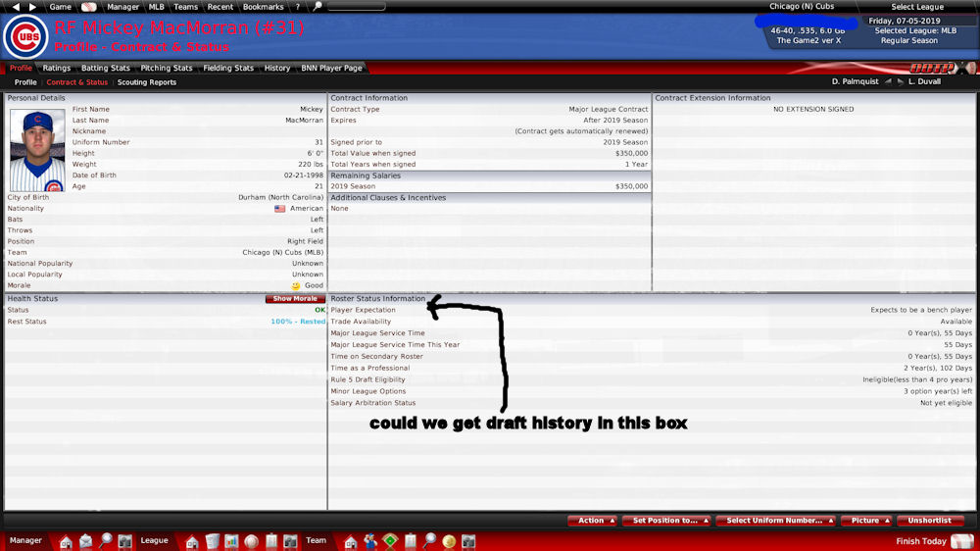Click the Show Morale button
980x551 pixels.
tap(295, 299)
